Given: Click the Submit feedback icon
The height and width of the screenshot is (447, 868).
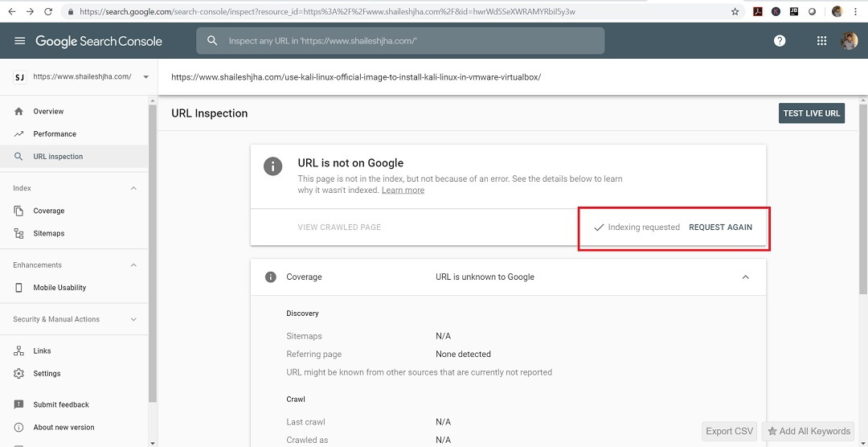Looking at the screenshot, I should [18, 405].
